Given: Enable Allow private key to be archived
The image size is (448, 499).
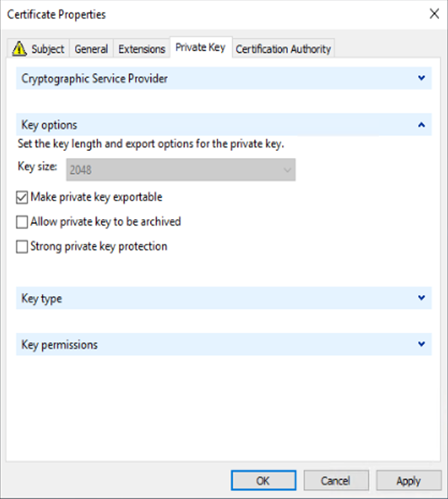Looking at the screenshot, I should (23, 222).
